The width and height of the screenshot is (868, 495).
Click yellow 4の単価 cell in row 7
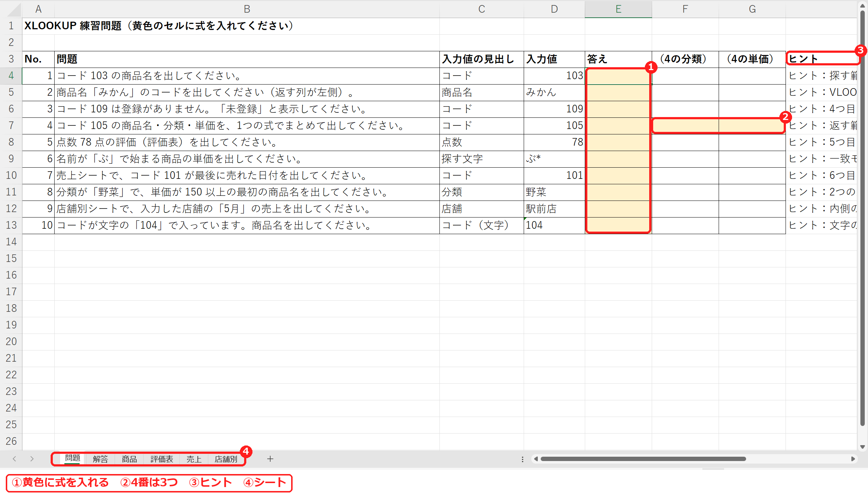(752, 126)
